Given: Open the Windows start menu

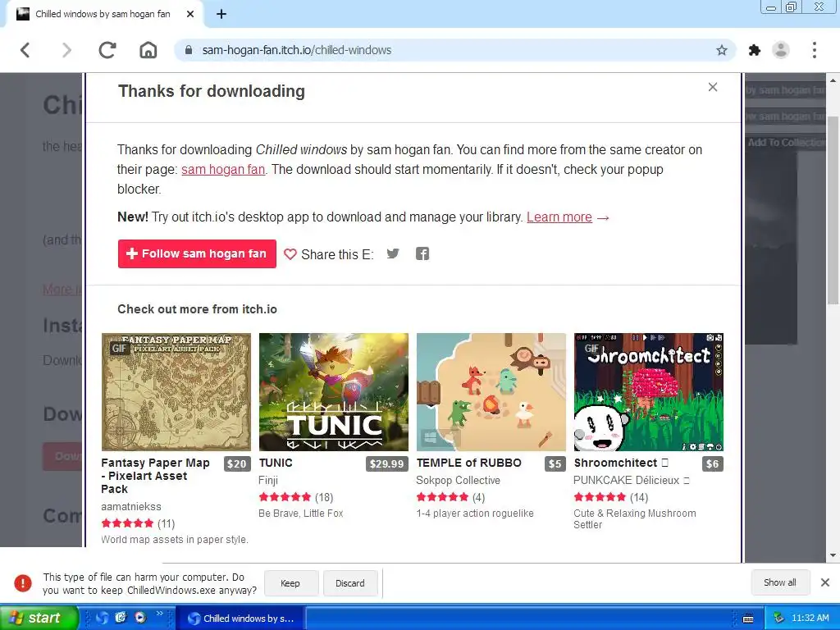Looking at the screenshot, I should [x=39, y=618].
